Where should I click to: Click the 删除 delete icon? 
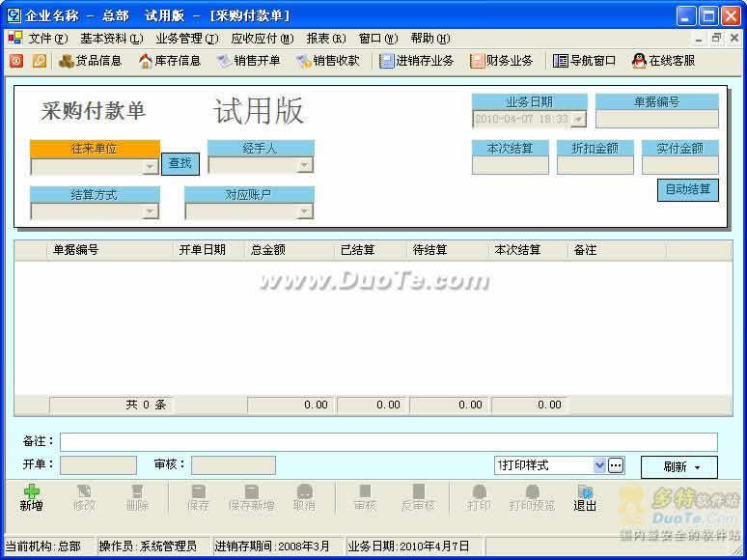pos(137,498)
